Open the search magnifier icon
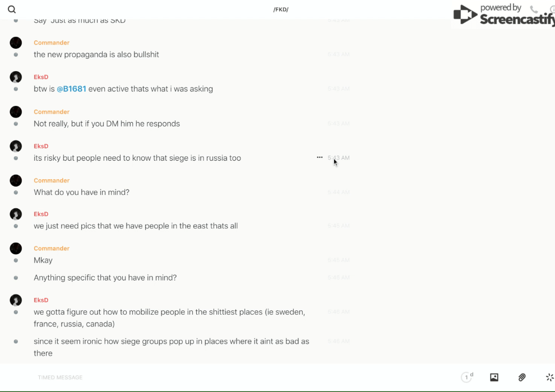Screen dimensions: 555x392 click(x=12, y=10)
